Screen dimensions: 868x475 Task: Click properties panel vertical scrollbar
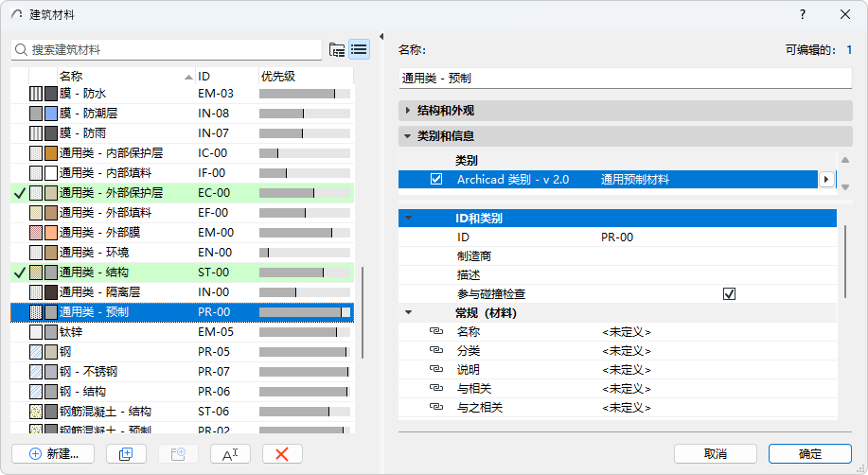click(844, 261)
